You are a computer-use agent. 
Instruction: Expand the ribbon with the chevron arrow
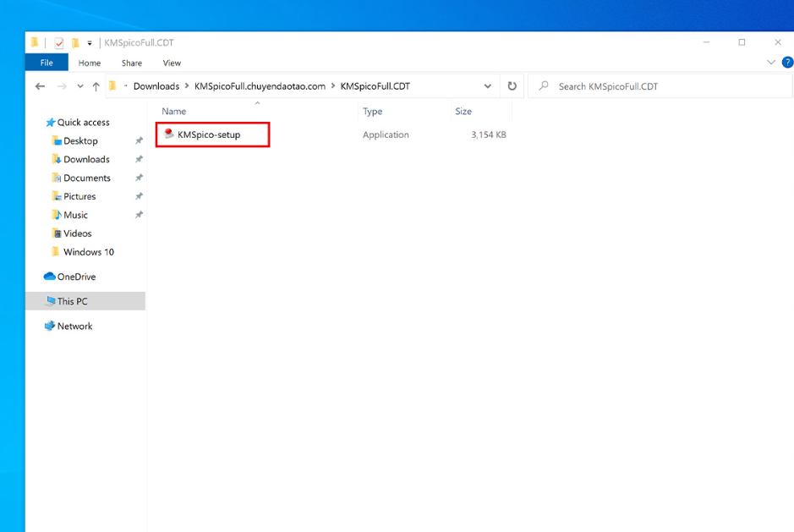click(x=770, y=63)
